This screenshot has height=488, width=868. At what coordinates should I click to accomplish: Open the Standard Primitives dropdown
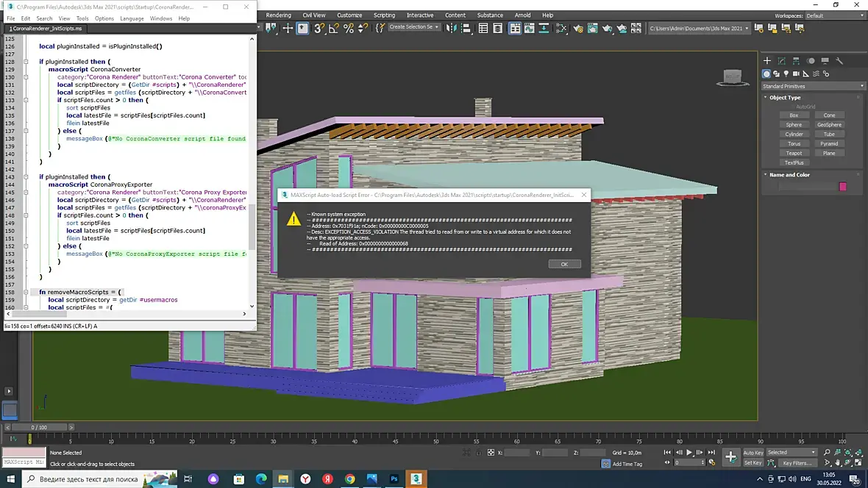[812, 86]
